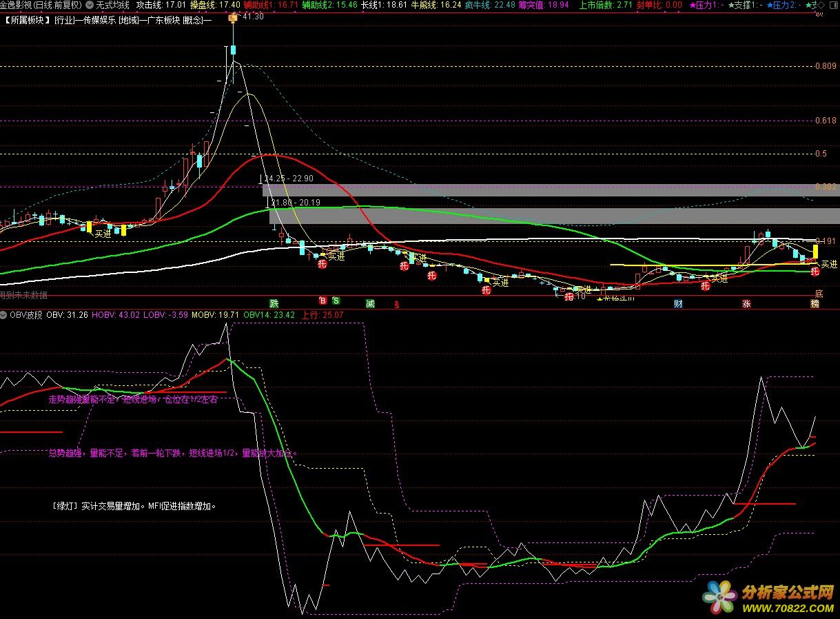Click the 总势趋强，量能不足 advice text
Screen dimensions: 840x619
(172, 453)
